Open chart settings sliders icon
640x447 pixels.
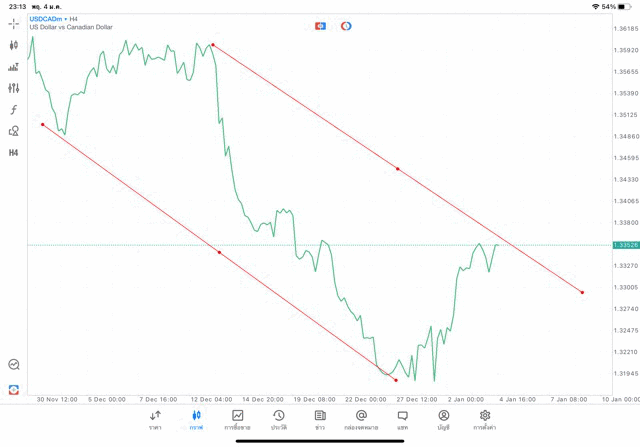[x=14, y=88]
